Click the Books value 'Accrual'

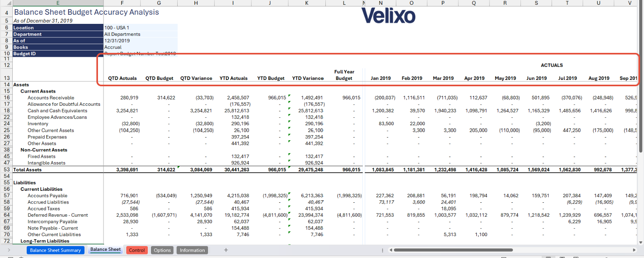tap(113, 47)
